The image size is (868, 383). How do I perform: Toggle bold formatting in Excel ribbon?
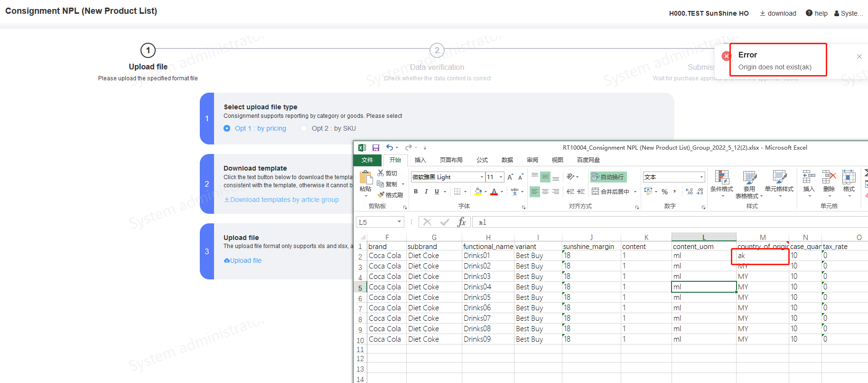(416, 191)
